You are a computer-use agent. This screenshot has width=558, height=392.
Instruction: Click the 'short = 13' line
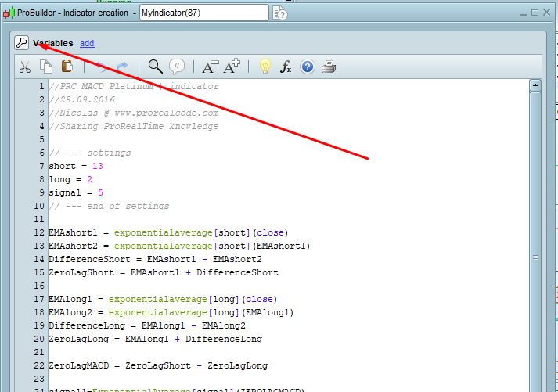coord(76,166)
